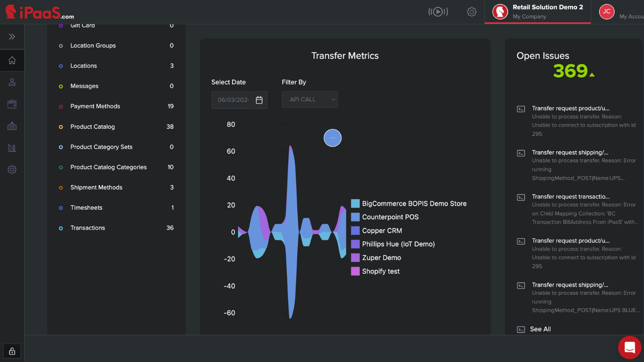Click terminal icon of fourth issue, product

(521, 241)
